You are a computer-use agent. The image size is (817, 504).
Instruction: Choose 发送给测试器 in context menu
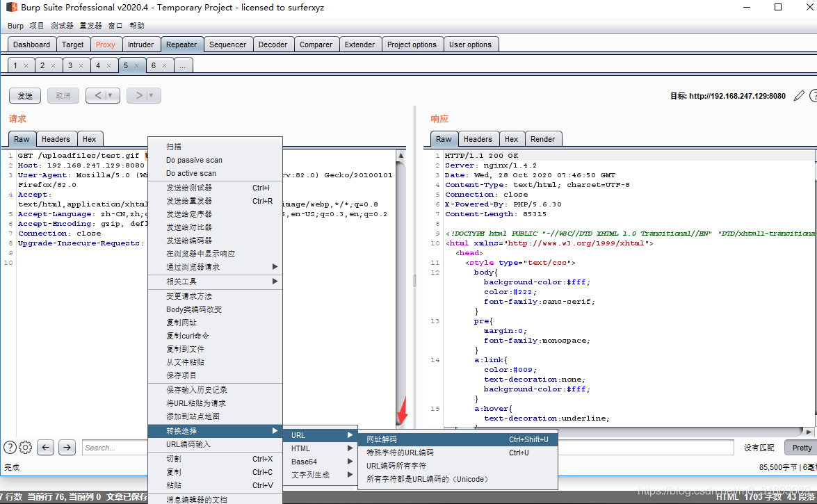(189, 188)
